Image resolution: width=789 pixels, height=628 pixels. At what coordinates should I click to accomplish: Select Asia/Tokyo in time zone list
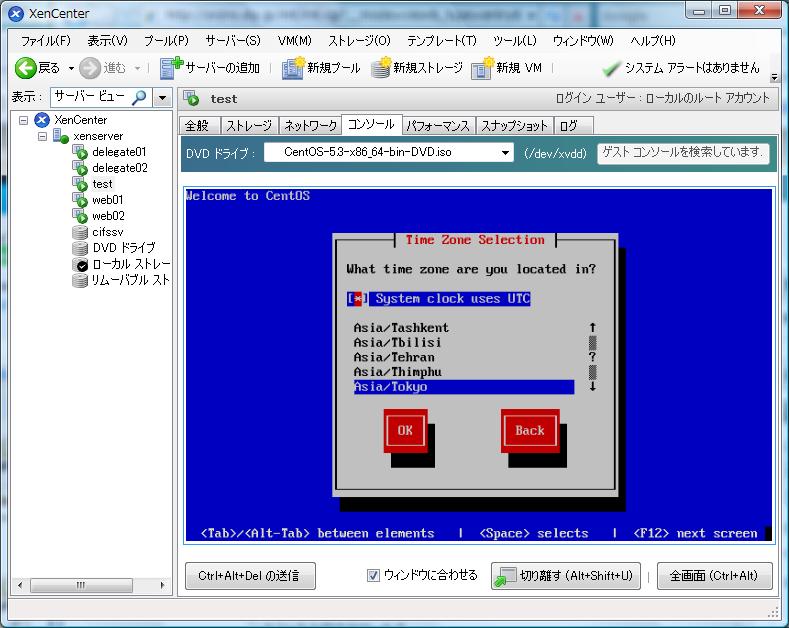tap(463, 387)
